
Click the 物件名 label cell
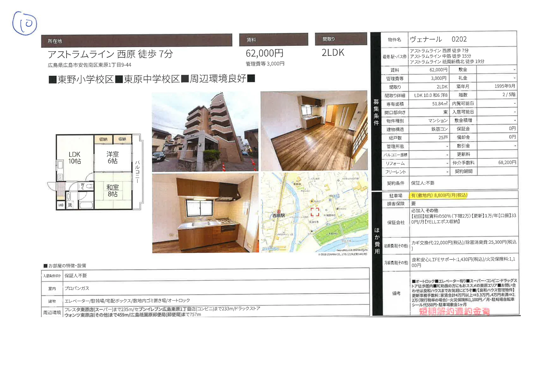pos(394,40)
